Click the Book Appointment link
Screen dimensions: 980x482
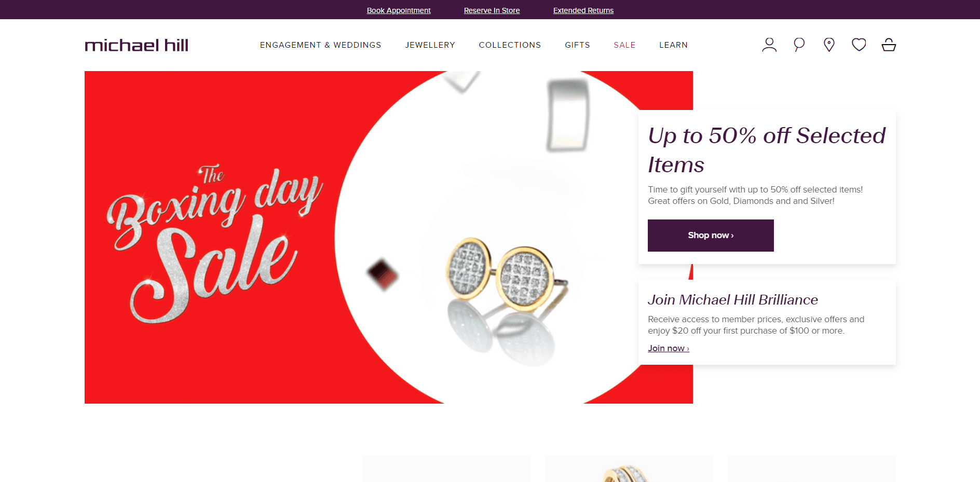pyautogui.click(x=399, y=10)
